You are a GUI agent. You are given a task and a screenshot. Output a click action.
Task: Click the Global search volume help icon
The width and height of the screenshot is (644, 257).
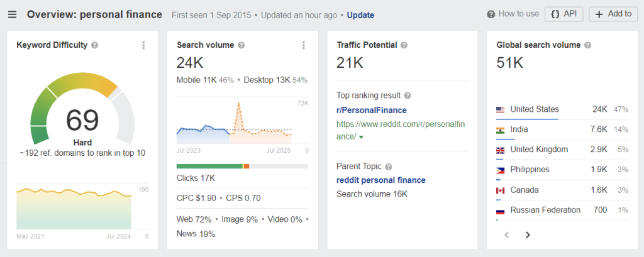[588, 45]
